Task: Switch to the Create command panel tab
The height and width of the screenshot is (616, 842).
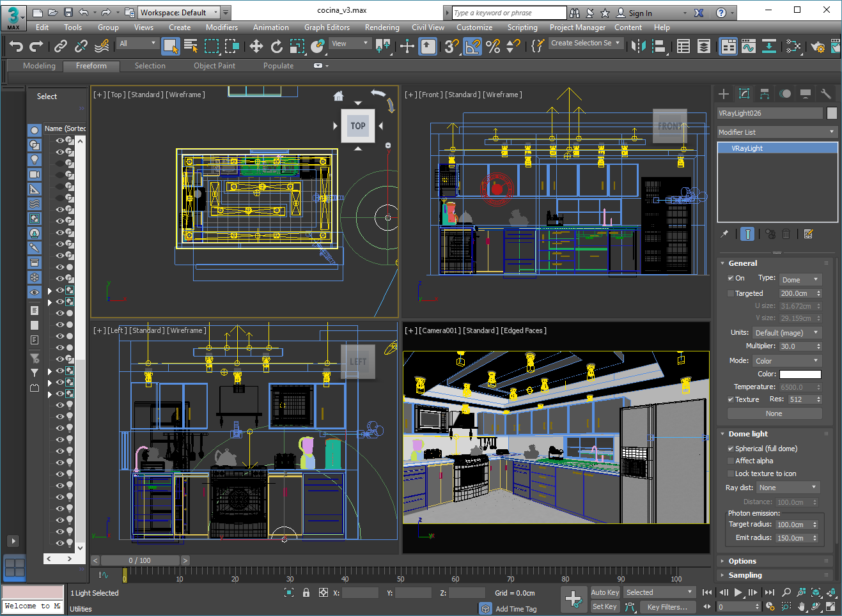Action: [724, 94]
